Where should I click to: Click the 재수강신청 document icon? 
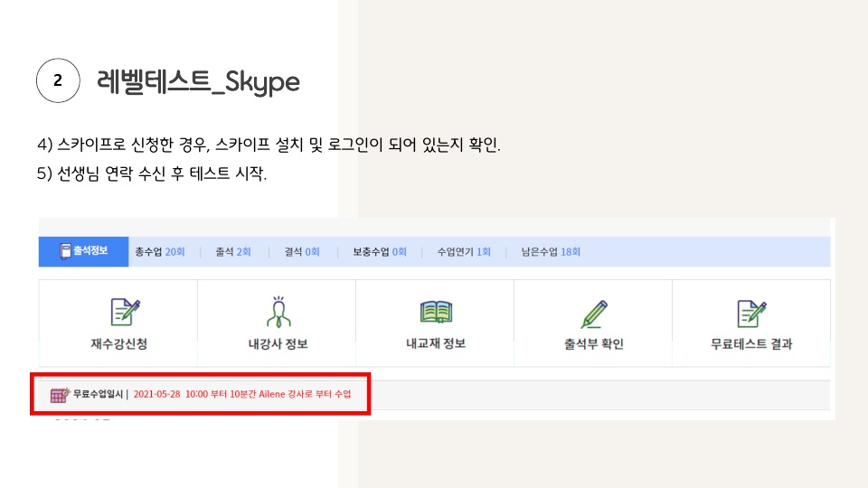point(124,312)
